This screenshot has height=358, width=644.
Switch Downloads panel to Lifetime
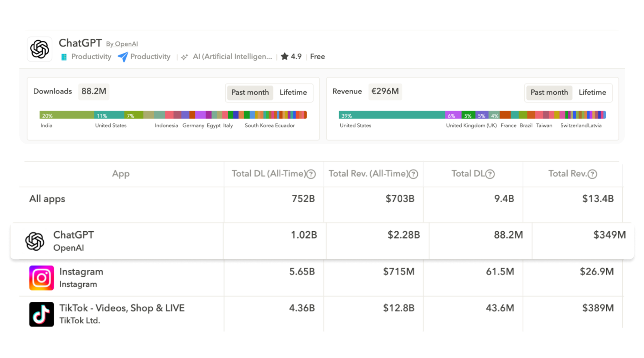tap(293, 92)
